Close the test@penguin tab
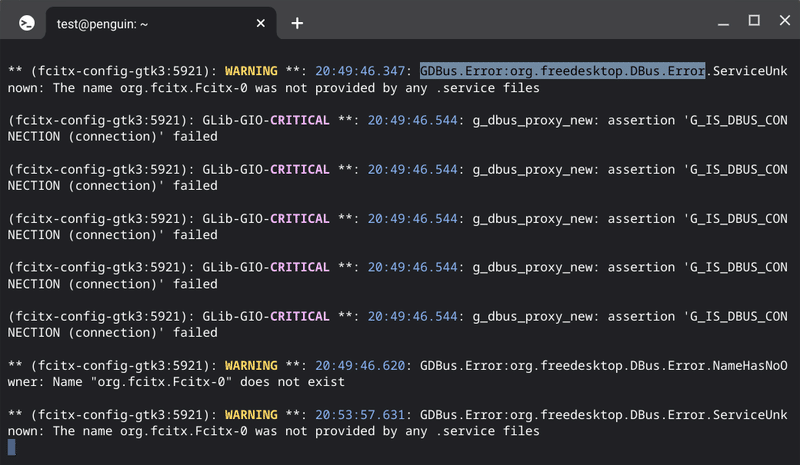 260,23
